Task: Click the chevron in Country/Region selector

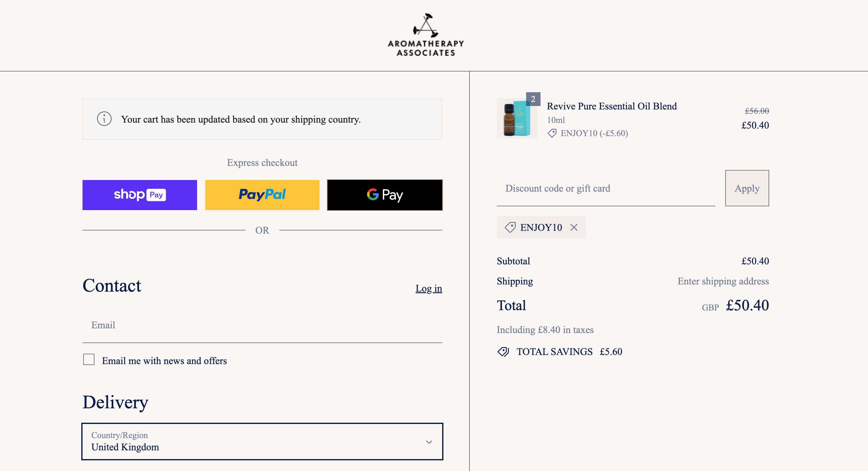Action: pos(429,442)
